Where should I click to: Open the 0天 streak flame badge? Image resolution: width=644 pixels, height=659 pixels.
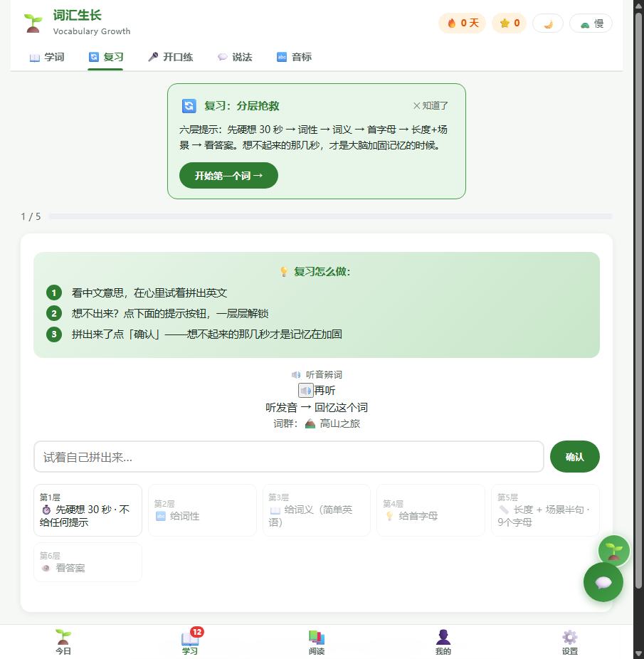pos(462,23)
